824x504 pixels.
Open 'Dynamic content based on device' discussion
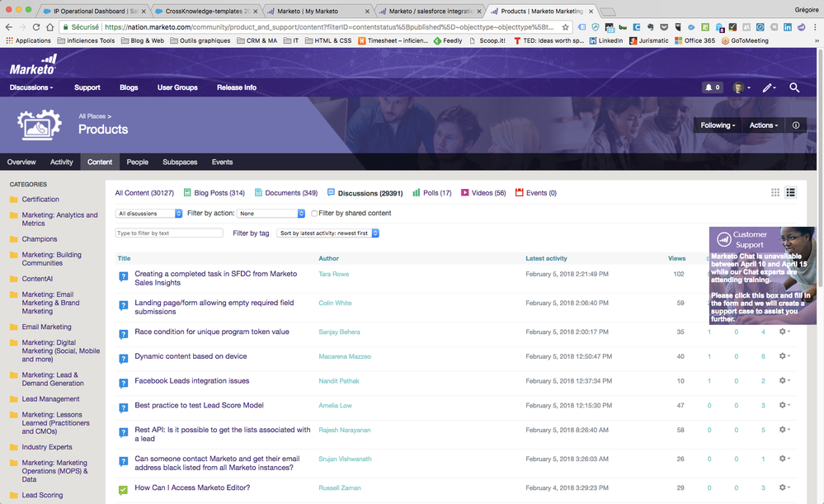(x=191, y=356)
